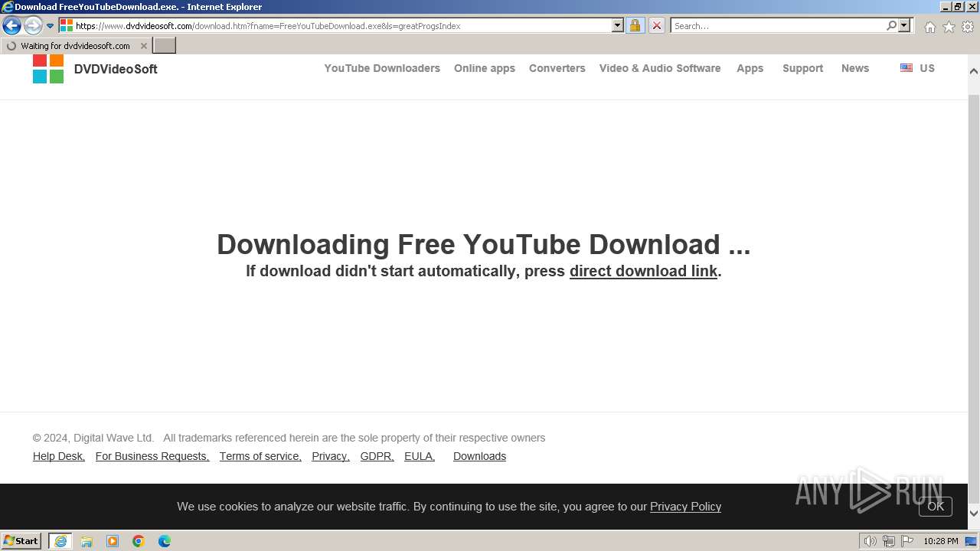Click the magnifier search icon
980x551 pixels.
coord(892,25)
